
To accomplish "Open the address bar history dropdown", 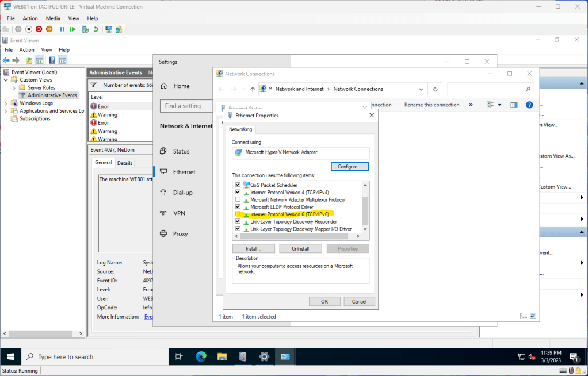I will (x=422, y=89).
